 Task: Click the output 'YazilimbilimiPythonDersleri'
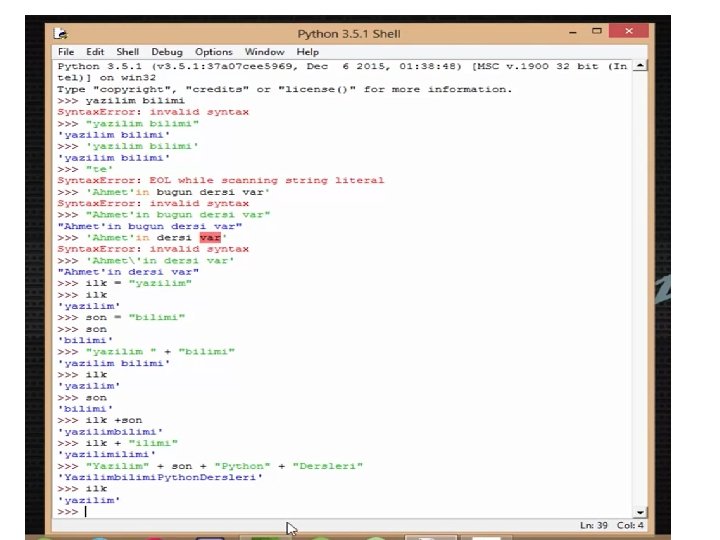point(160,477)
